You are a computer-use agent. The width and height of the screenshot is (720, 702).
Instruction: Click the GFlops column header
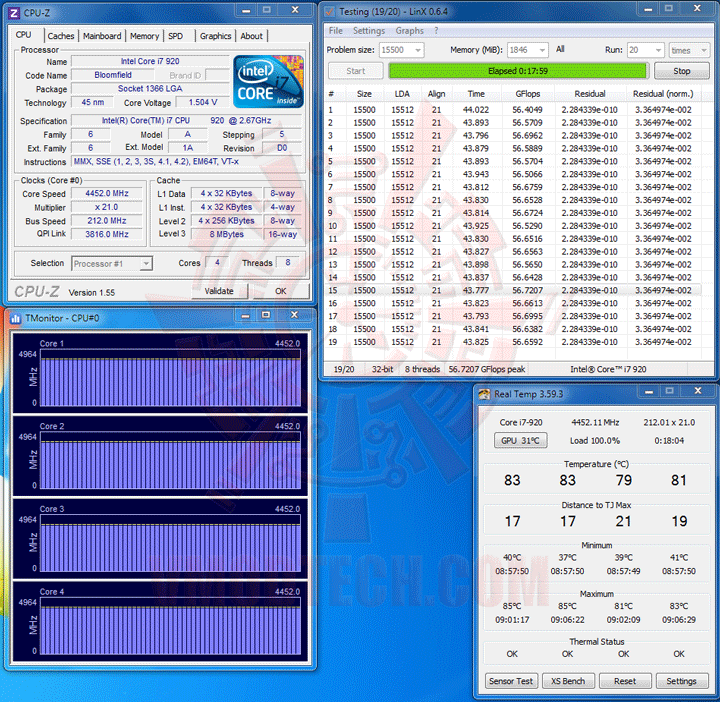click(528, 94)
